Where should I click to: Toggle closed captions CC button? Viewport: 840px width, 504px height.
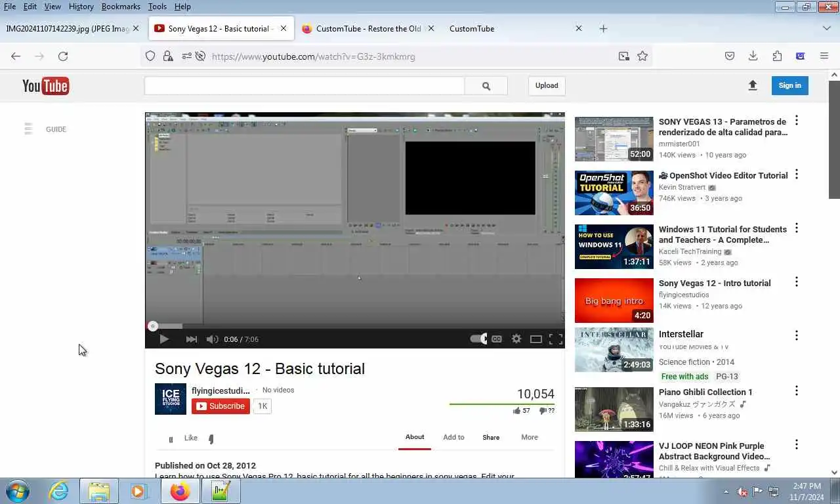tap(497, 339)
